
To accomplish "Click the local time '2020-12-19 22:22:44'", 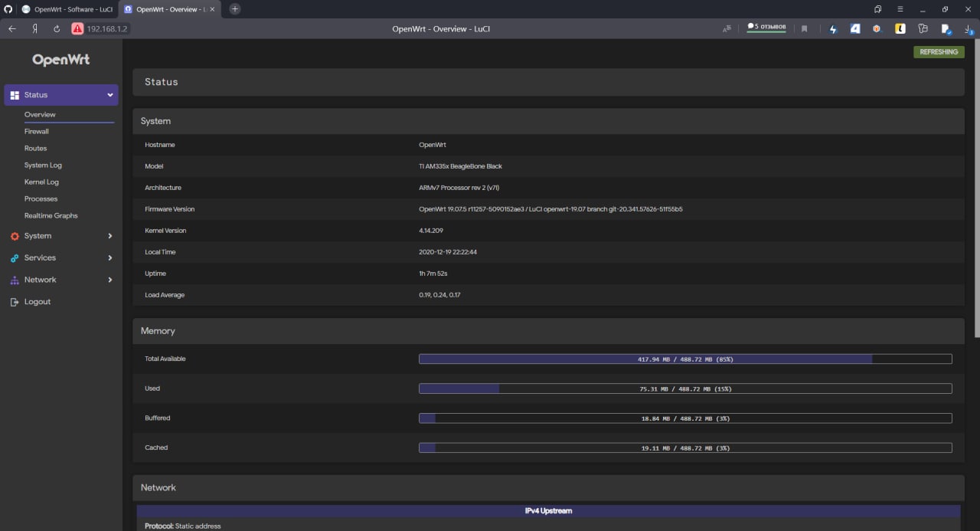I will [448, 252].
